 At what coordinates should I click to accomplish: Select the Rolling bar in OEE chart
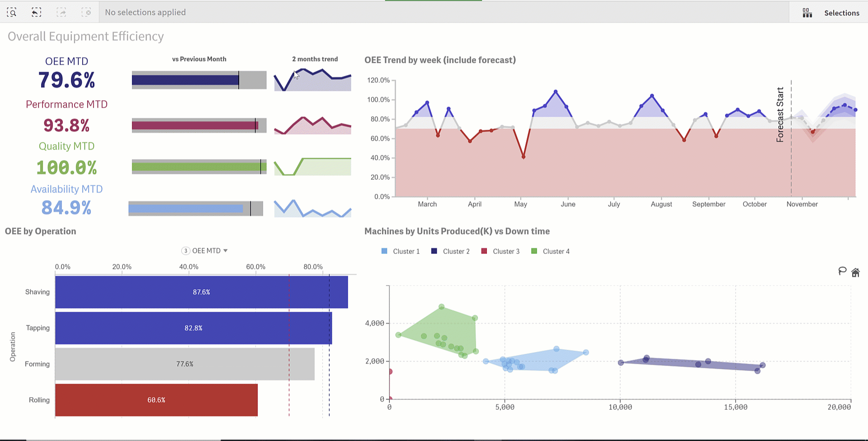tap(156, 400)
